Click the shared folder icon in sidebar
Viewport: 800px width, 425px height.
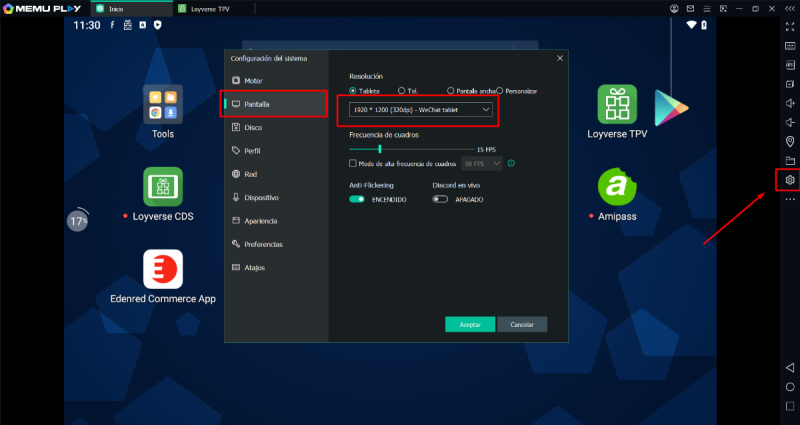789,161
